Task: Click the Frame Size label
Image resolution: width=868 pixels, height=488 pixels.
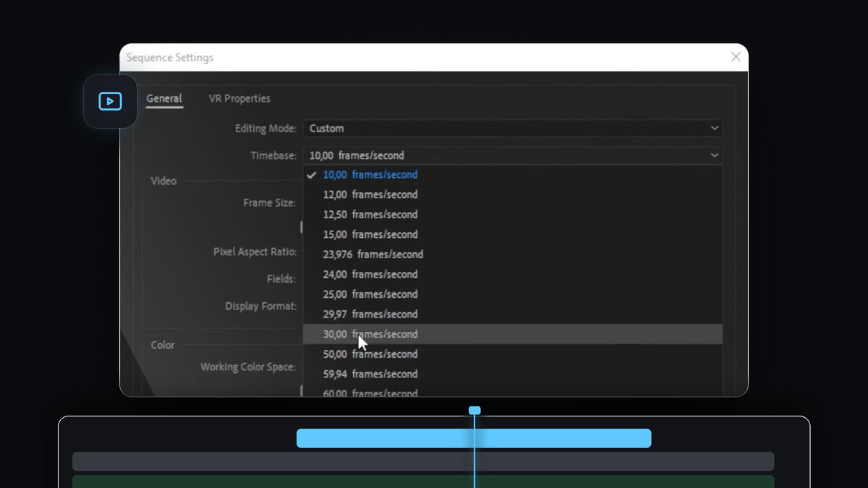Action: (x=269, y=203)
